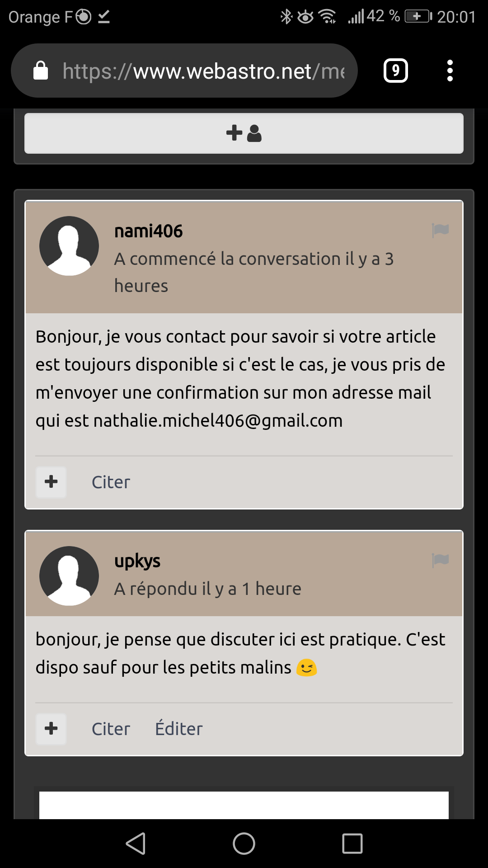Image resolution: width=488 pixels, height=868 pixels.
Task: Edit upkys's reply with Éditer
Action: [178, 729]
